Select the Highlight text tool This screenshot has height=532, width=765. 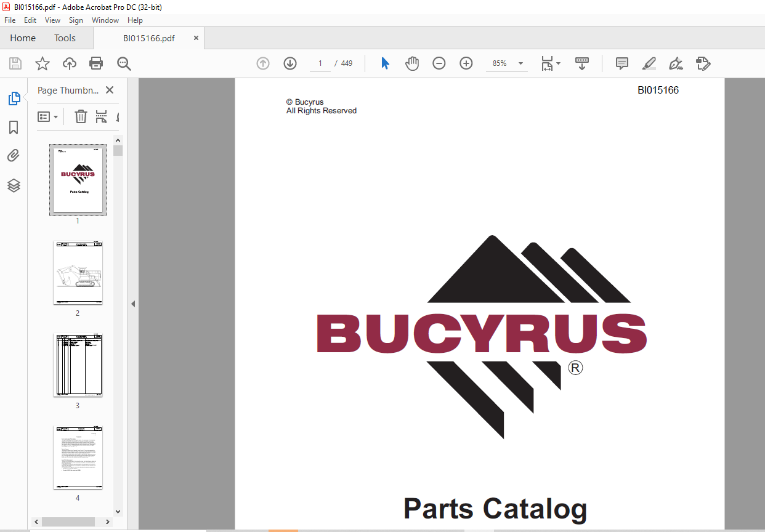649,63
